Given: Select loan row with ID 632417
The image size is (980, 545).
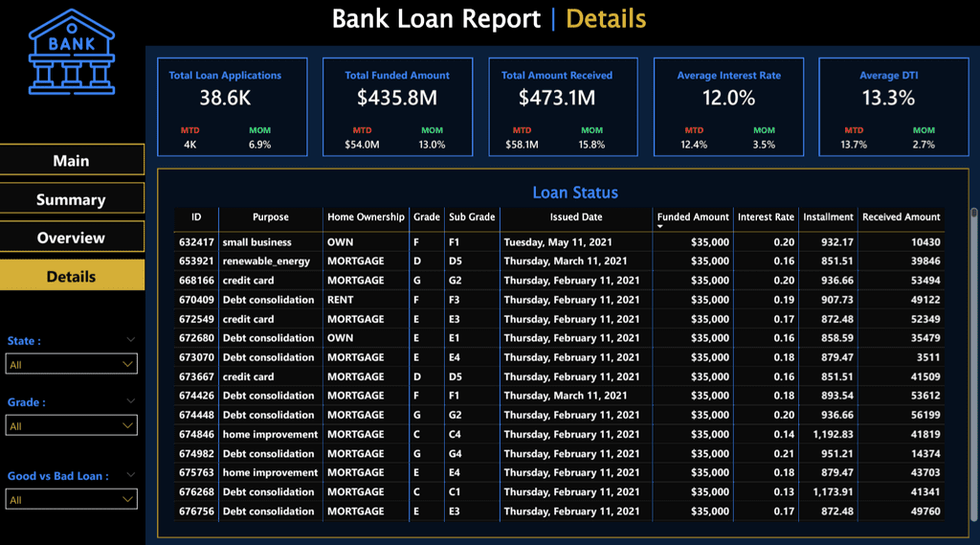Looking at the screenshot, I should [x=559, y=242].
